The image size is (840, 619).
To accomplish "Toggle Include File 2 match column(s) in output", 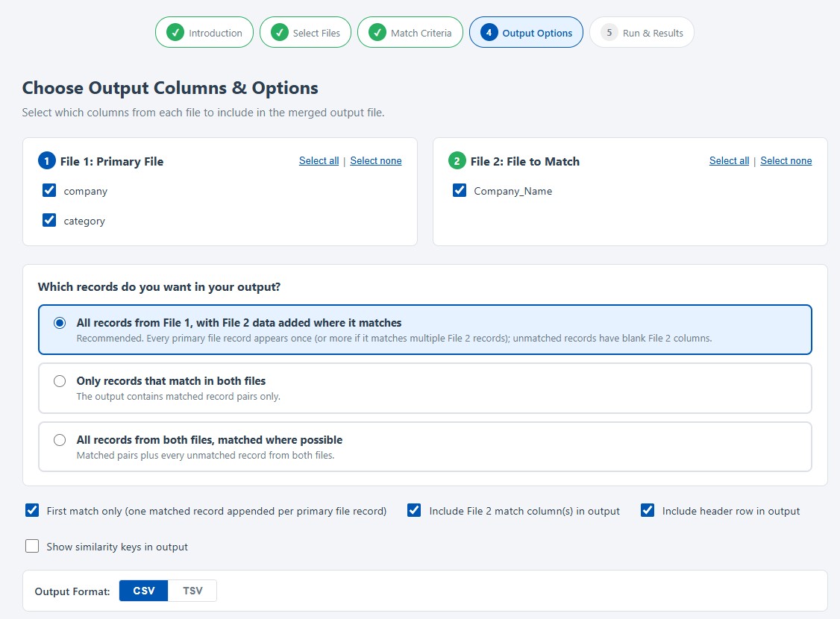I will click(x=414, y=510).
